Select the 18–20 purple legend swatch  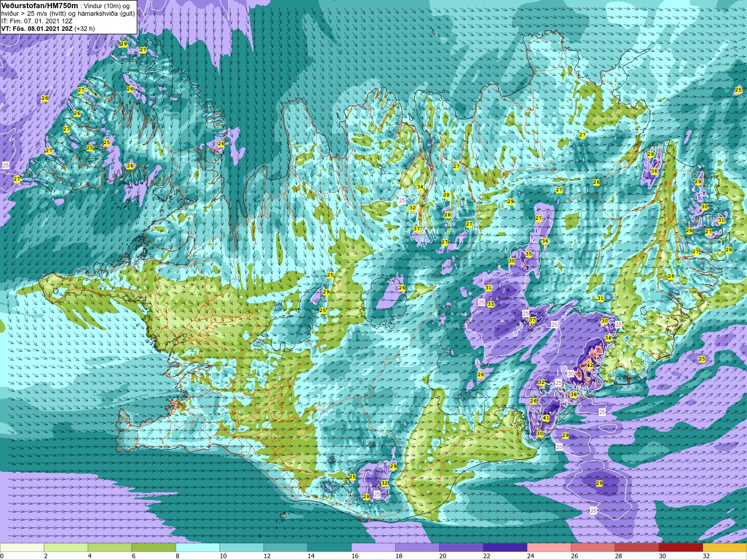click(417, 548)
